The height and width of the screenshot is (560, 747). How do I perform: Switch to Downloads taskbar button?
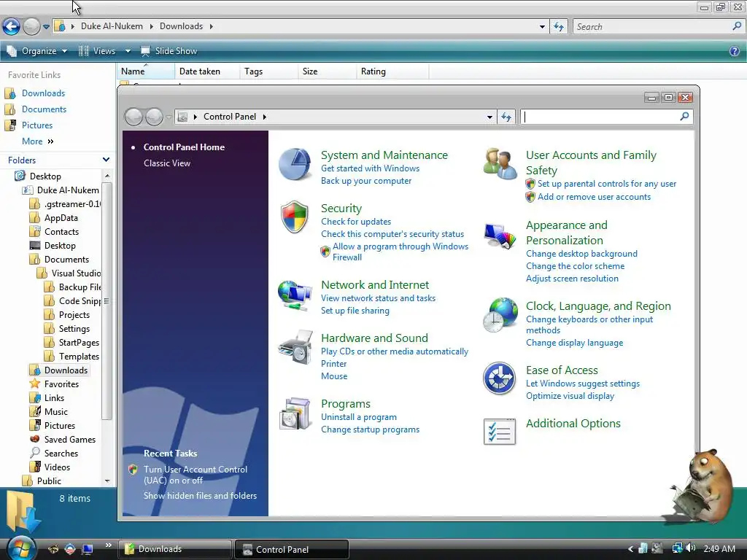click(174, 549)
